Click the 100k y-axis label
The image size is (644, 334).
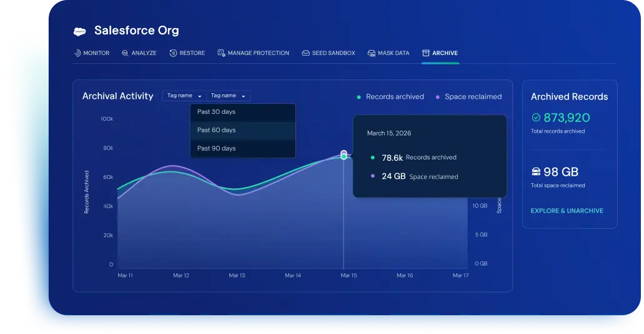(107, 119)
